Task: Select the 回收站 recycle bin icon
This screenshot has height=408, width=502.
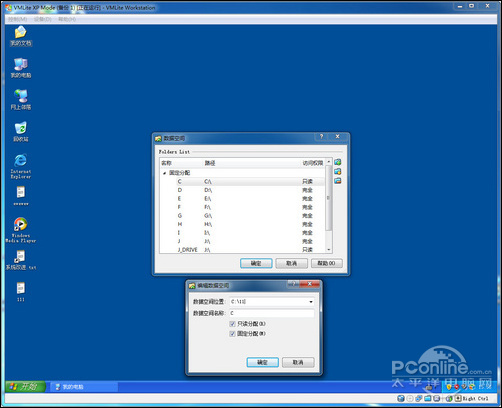Action: [21, 132]
